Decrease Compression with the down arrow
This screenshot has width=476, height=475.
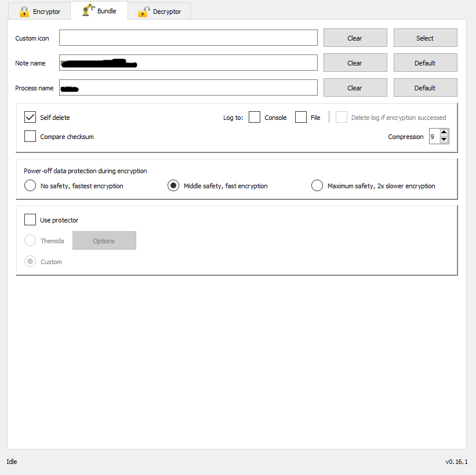pyautogui.click(x=444, y=140)
